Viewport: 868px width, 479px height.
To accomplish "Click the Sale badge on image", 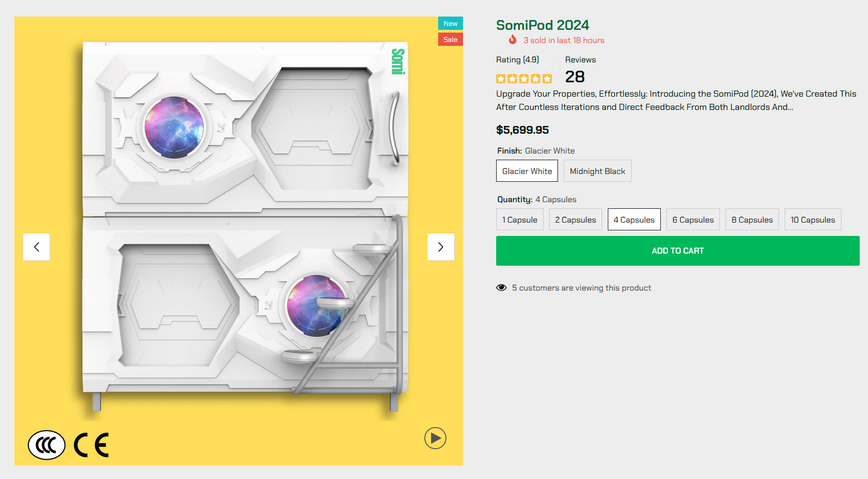I will (x=450, y=39).
